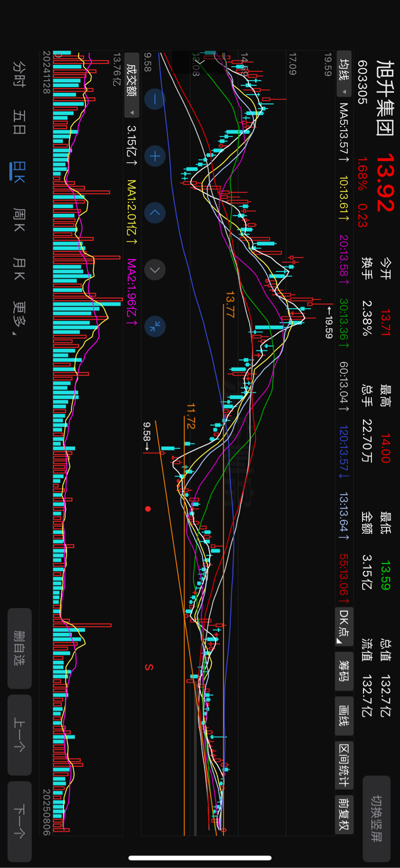
Task: Switch to the 月K tab
Action: click(x=19, y=268)
